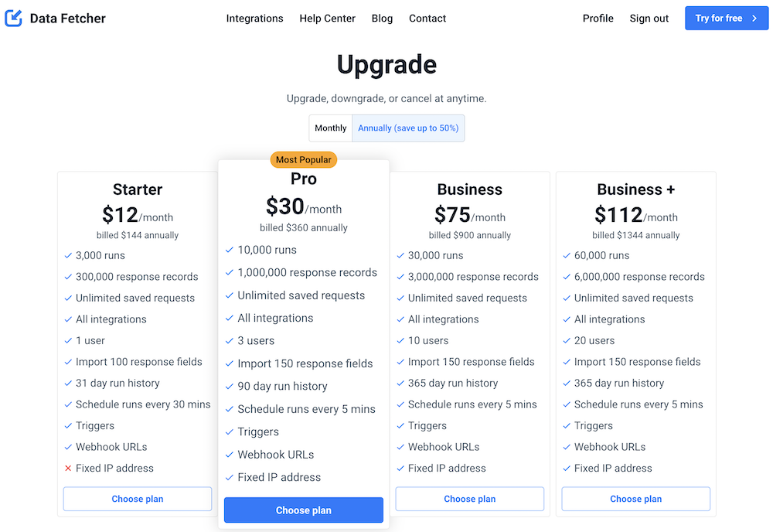Click the Most Popular badge above Pro
Screen dimensions: 773x532
(303, 159)
